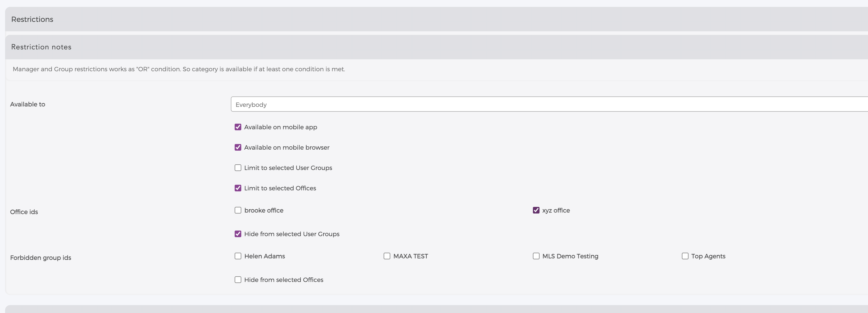The width and height of the screenshot is (868, 313).
Task: Select the Manager and Group restrictions note text
Action: [x=178, y=69]
